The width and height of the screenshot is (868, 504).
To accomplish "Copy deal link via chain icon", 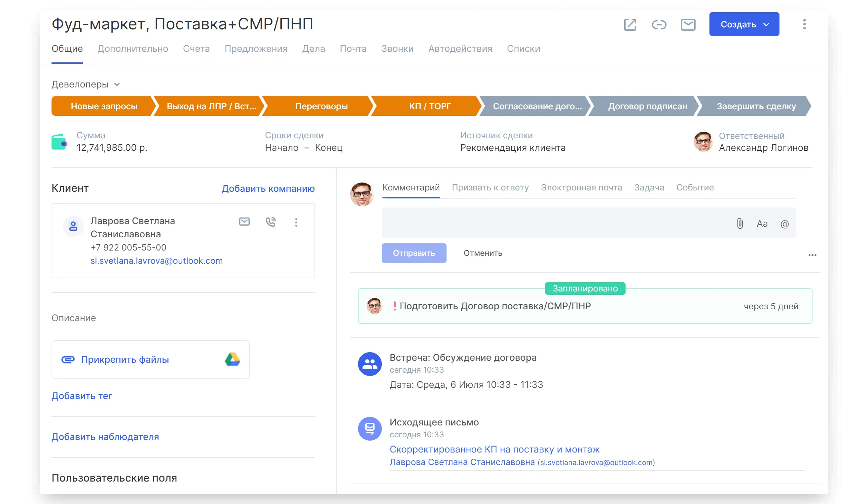I will pyautogui.click(x=659, y=24).
